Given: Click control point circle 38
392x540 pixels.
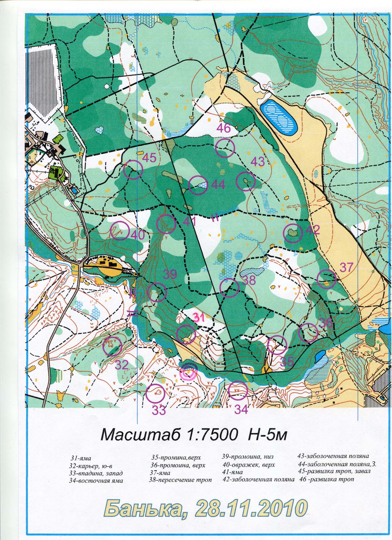Looking at the screenshot, I should [229, 288].
